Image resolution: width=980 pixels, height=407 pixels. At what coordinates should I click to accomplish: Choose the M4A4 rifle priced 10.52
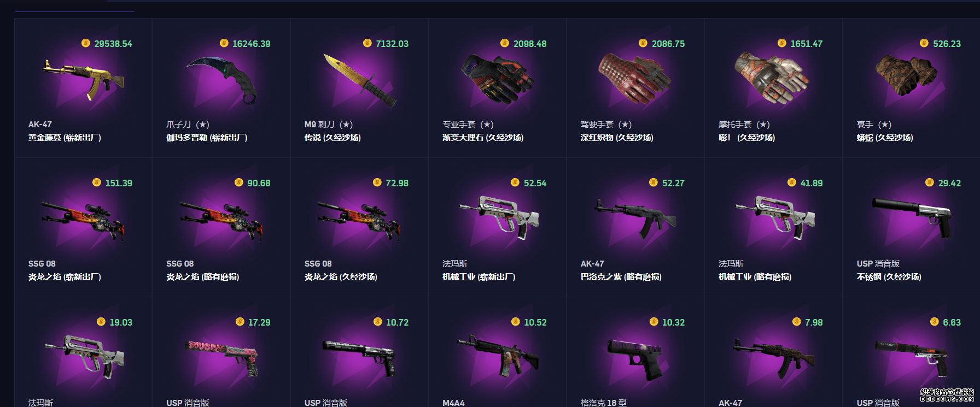click(x=497, y=356)
